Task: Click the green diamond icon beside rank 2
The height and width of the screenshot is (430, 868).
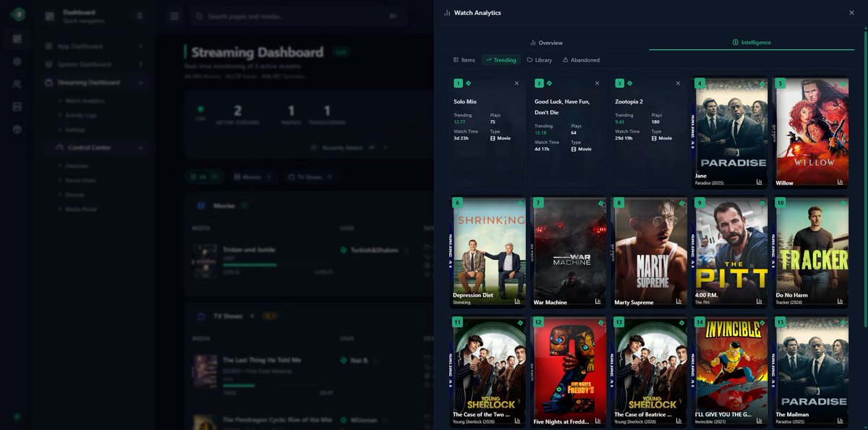Action: pyautogui.click(x=549, y=83)
